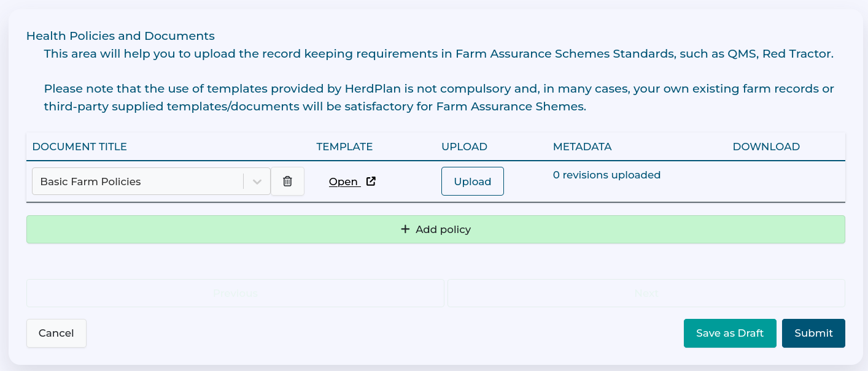Go to the Previous step

[235, 293]
